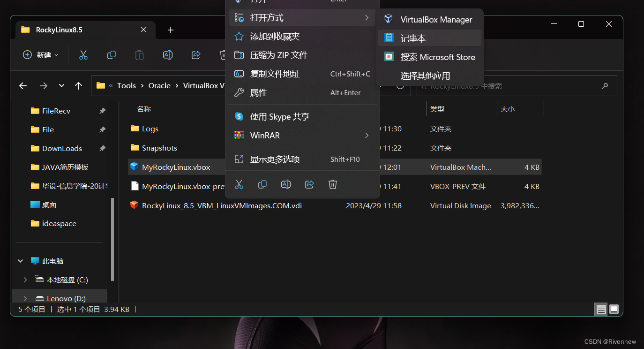The image size is (644, 349).
Task: Click the toolbar copy icon
Action: click(x=112, y=55)
